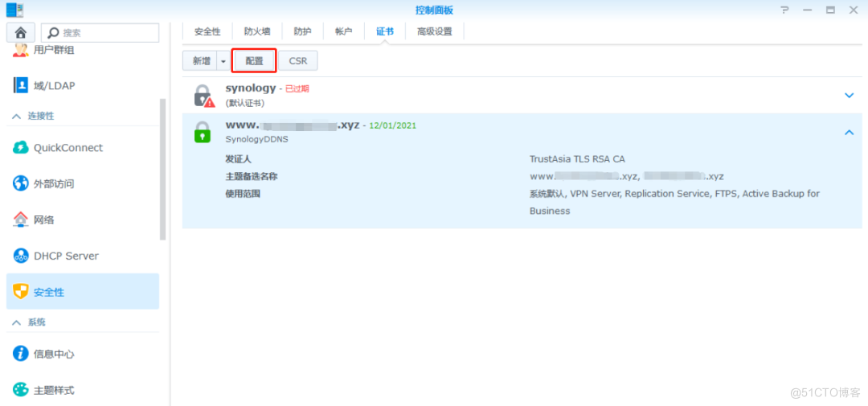Collapse the www .xyz certificate details chevron
This screenshot has height=406, width=868.
click(x=850, y=132)
